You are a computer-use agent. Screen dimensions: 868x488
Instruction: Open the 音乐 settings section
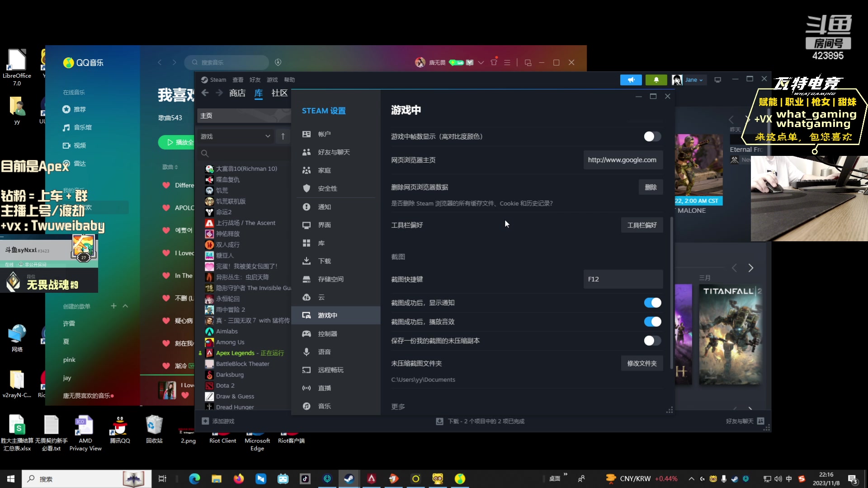tap(335, 406)
